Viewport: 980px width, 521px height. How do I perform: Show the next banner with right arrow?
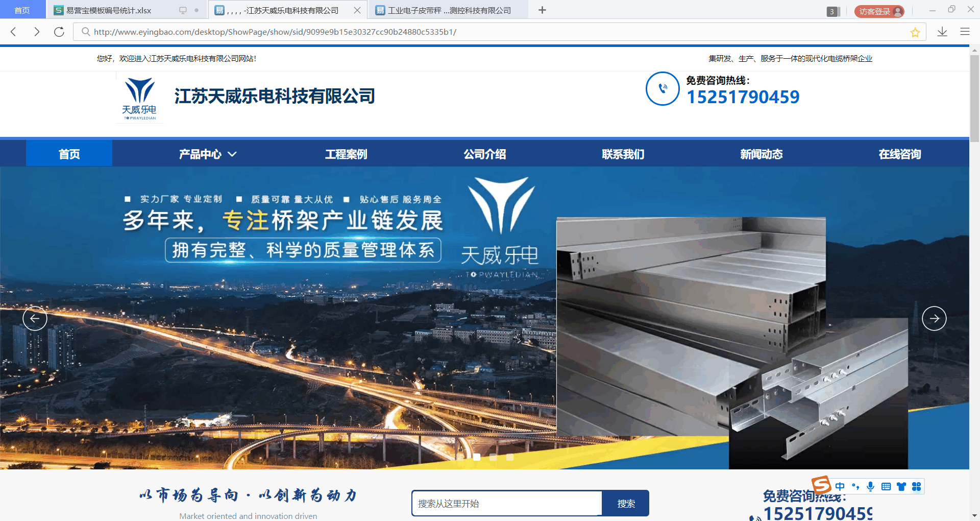934,318
